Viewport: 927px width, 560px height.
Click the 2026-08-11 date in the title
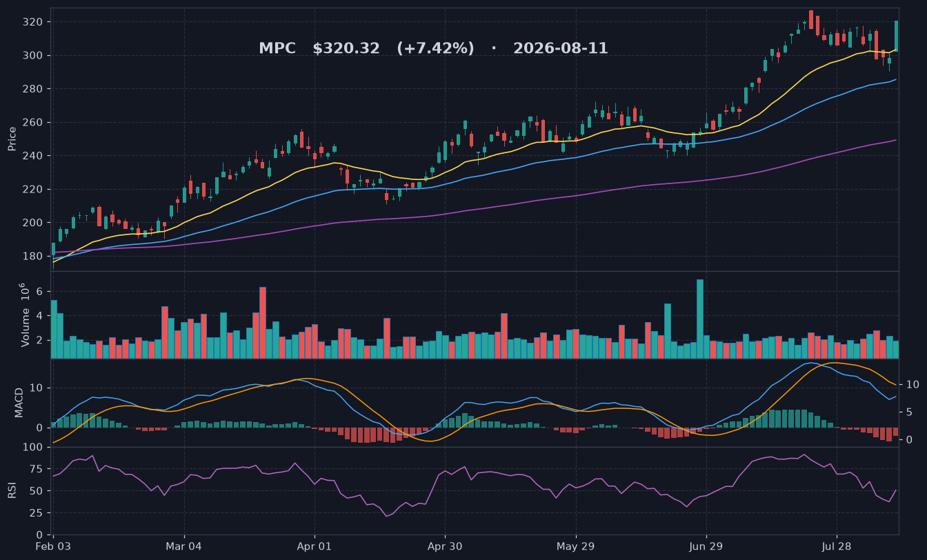pos(561,48)
